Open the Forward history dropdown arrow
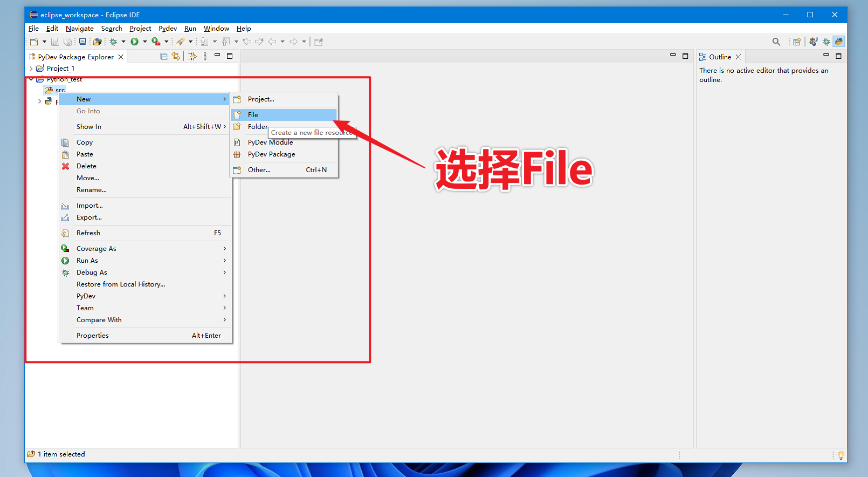The width and height of the screenshot is (868, 477). pyautogui.click(x=304, y=42)
